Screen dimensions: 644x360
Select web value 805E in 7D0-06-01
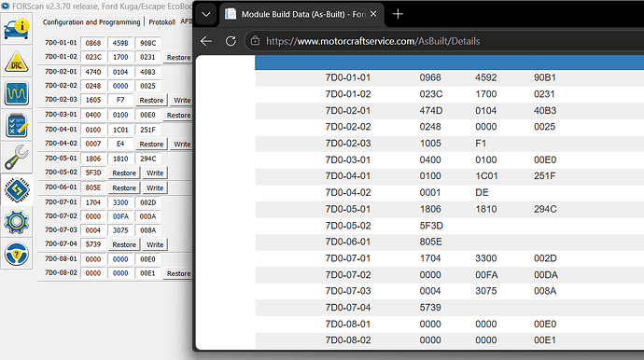430,242
